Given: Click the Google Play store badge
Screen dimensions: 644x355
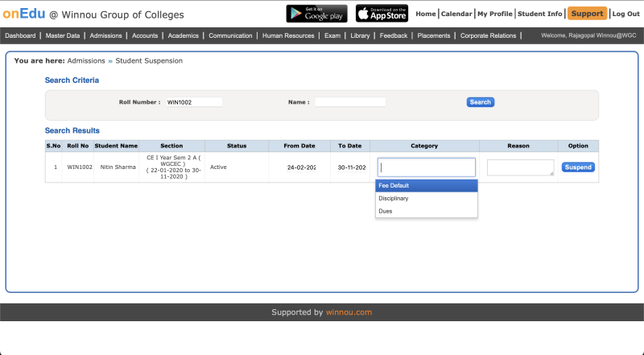Looking at the screenshot, I should click(x=316, y=14).
